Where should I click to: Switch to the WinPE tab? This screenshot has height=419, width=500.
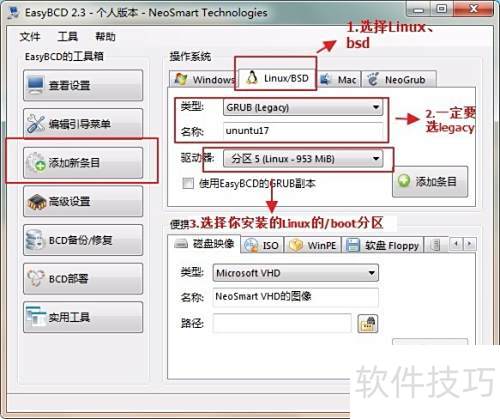click(x=313, y=245)
